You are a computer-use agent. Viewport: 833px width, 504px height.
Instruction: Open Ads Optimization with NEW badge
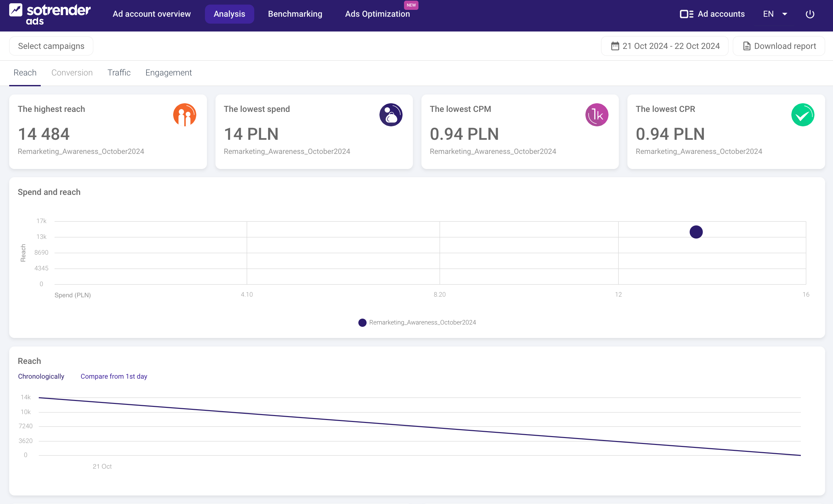pos(377,14)
